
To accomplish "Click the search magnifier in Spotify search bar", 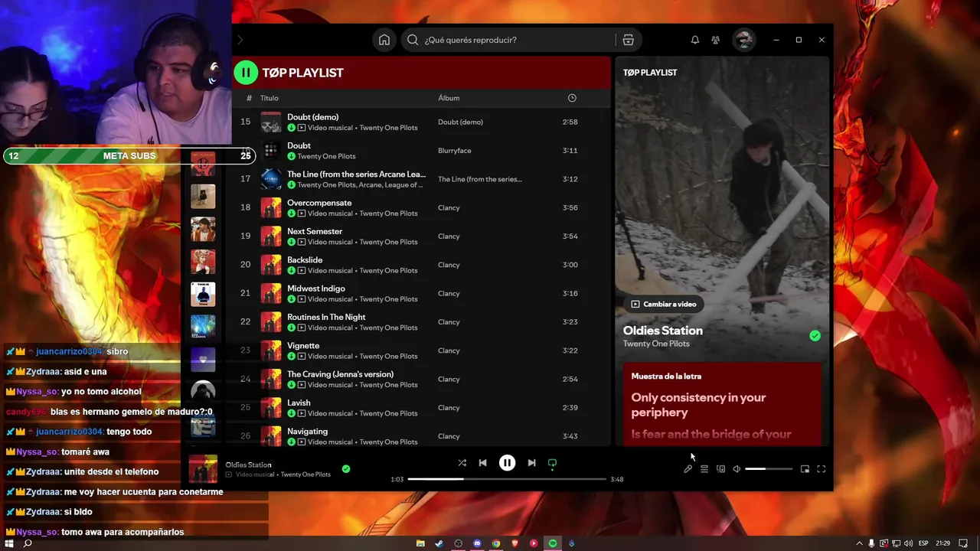I will click(x=413, y=40).
